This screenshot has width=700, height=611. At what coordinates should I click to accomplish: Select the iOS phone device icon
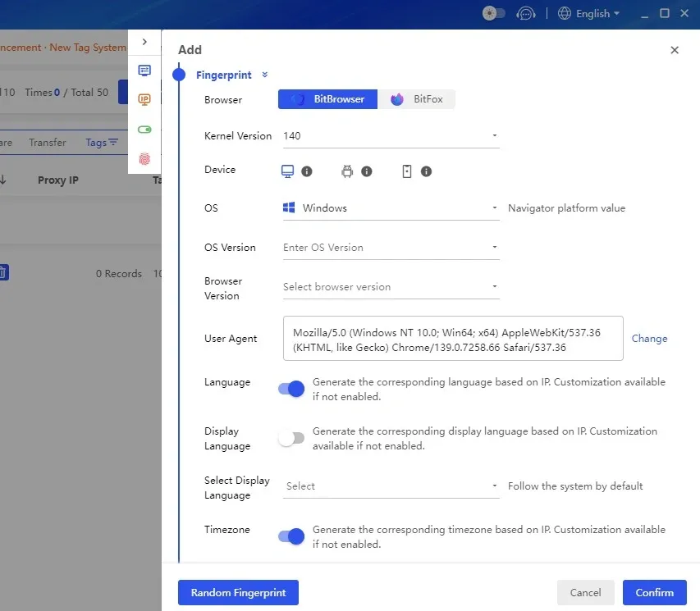[406, 171]
